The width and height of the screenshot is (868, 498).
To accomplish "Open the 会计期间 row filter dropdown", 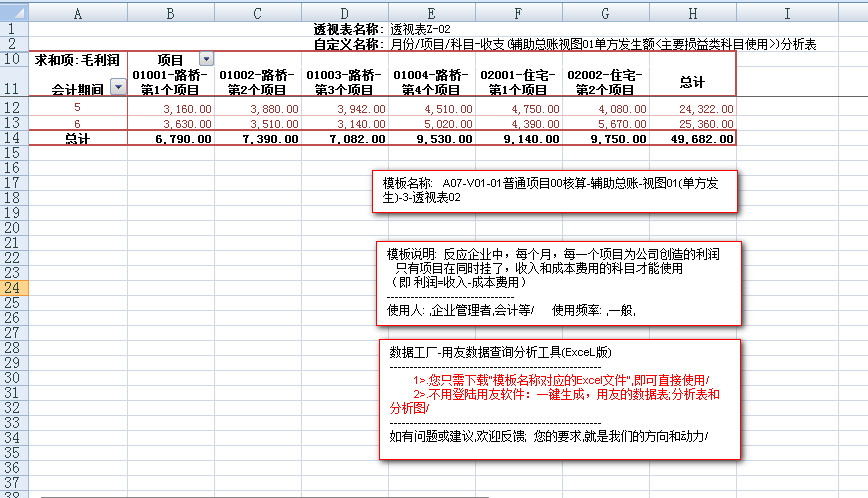I will [117, 88].
